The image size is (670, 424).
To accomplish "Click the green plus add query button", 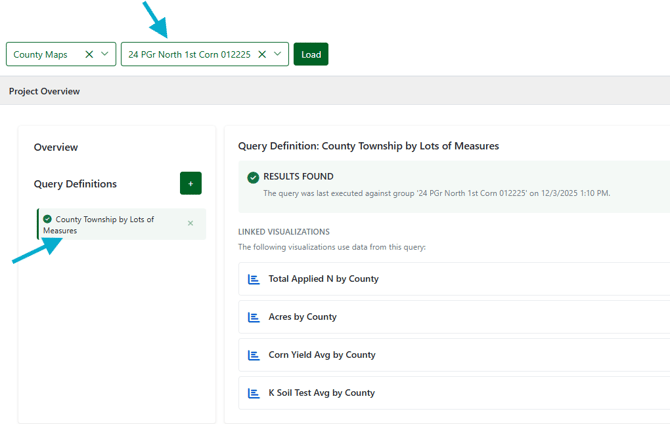I will click(x=191, y=183).
